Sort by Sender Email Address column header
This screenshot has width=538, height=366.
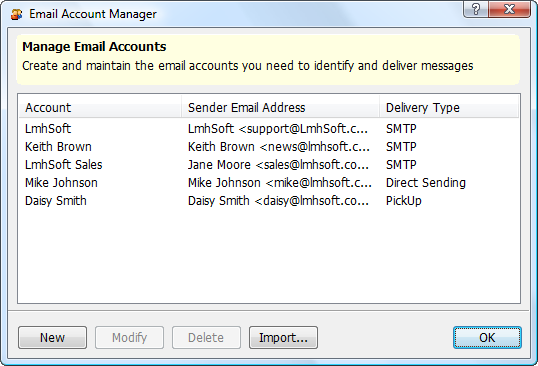point(280,108)
